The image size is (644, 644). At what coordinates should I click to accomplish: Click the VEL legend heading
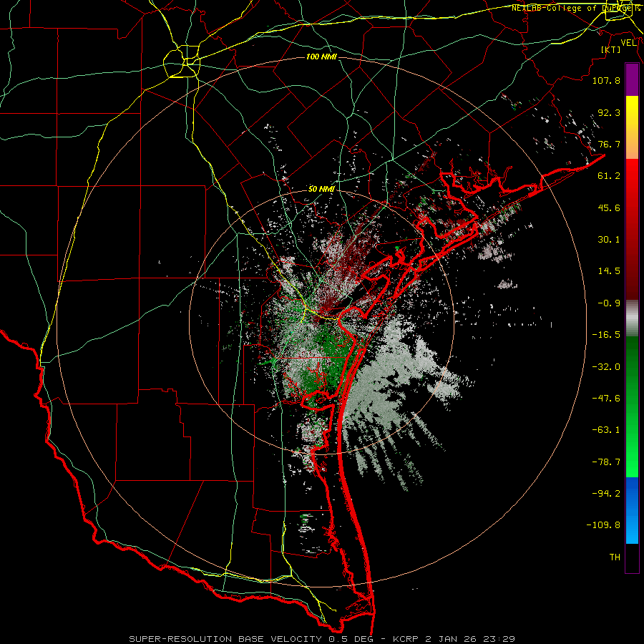(628, 43)
